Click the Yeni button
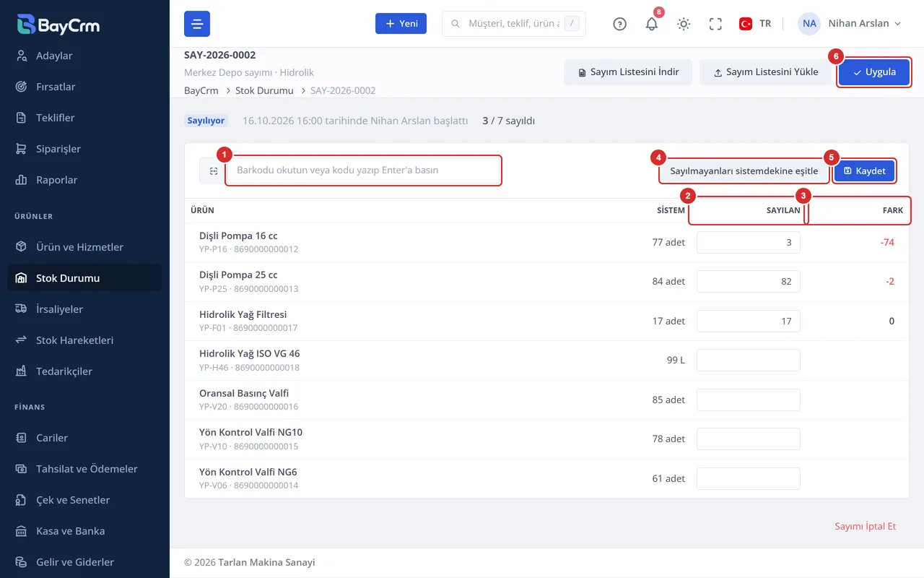The image size is (924, 578). pos(401,24)
